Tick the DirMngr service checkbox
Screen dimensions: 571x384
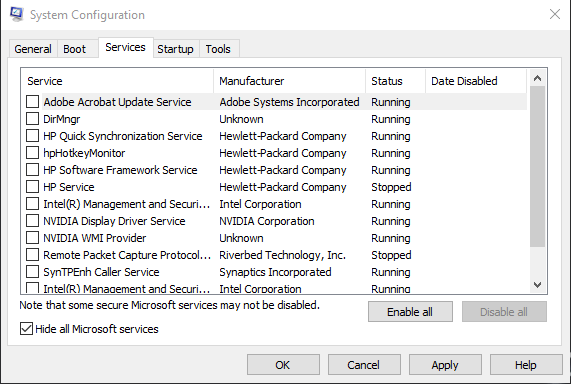coord(32,119)
